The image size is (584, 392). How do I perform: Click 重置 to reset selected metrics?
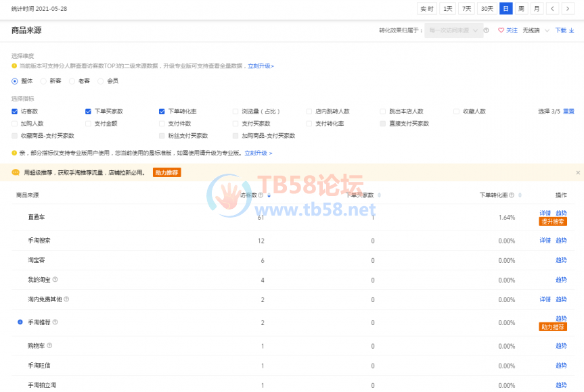click(568, 111)
